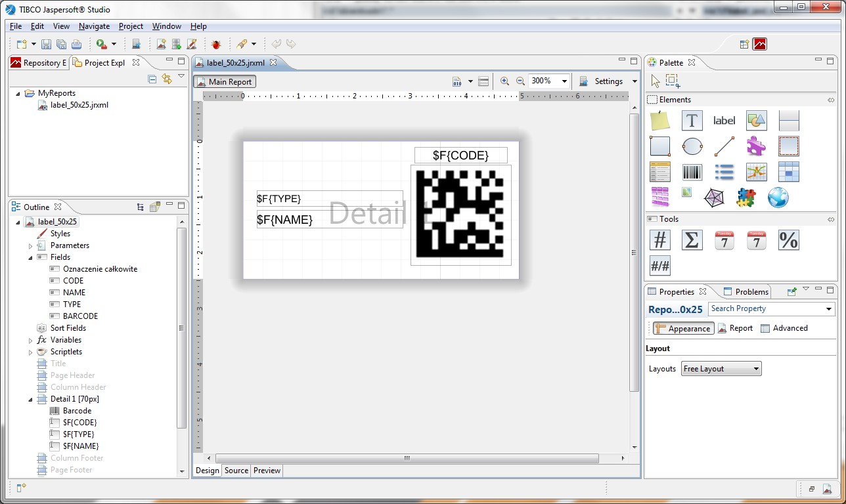Add a Static Text label element
Viewport: 846px width, 504px height.
pyautogui.click(x=723, y=120)
